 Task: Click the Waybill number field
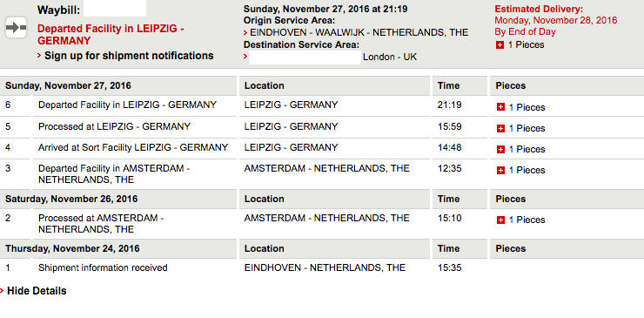[115, 9]
